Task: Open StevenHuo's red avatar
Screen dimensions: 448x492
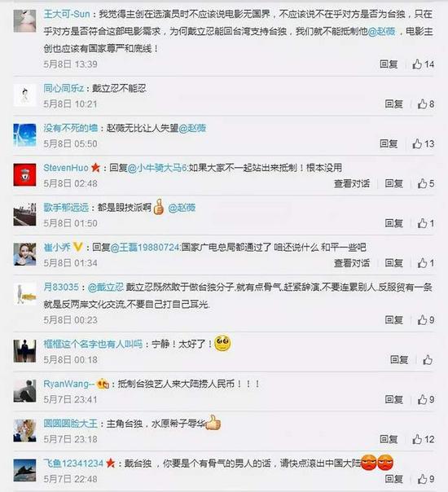Action: coord(24,175)
